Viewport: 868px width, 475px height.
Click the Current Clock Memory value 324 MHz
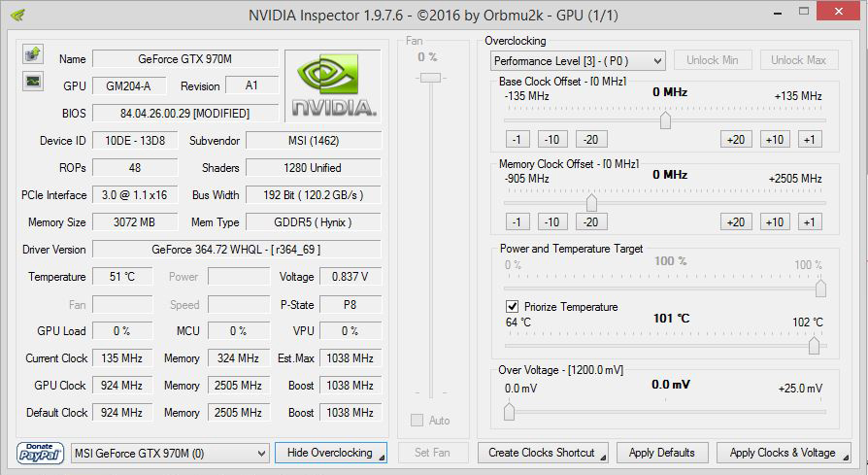(239, 358)
